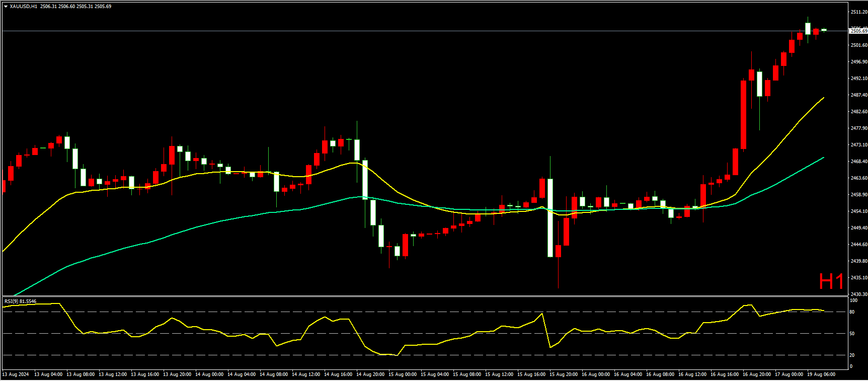
Task: Select the 14 Aug 04:00 time label
Action: point(242,374)
